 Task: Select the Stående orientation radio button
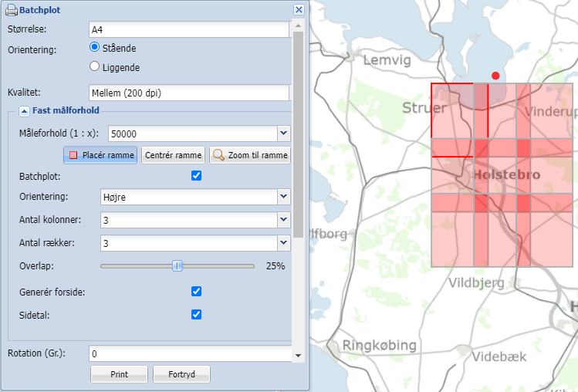point(95,48)
